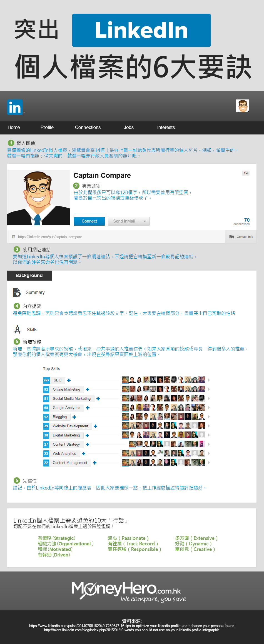Click the Google Analytics skill tag

[66, 408]
